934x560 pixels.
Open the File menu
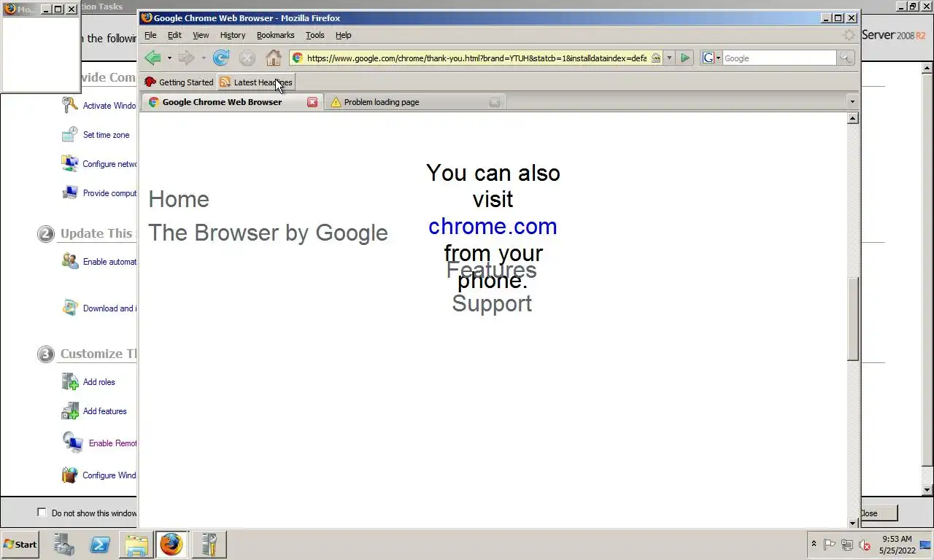pos(150,35)
